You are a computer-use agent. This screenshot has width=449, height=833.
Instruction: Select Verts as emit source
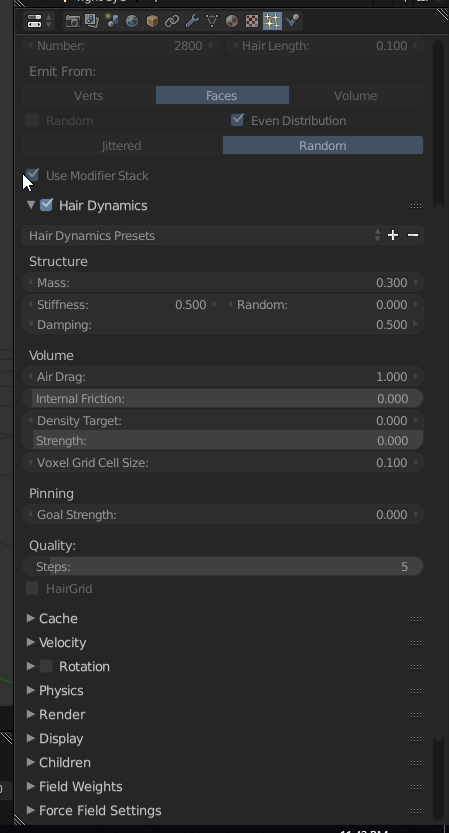click(x=89, y=96)
